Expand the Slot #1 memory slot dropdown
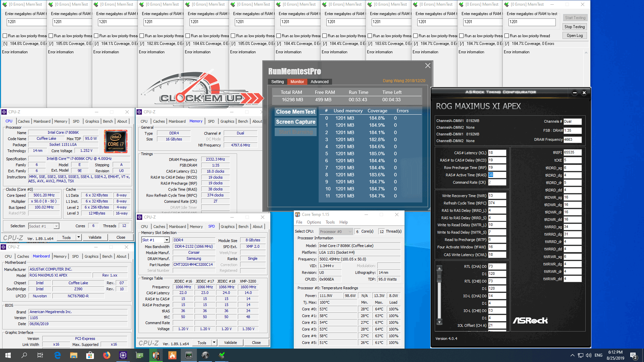 pyautogui.click(x=166, y=240)
